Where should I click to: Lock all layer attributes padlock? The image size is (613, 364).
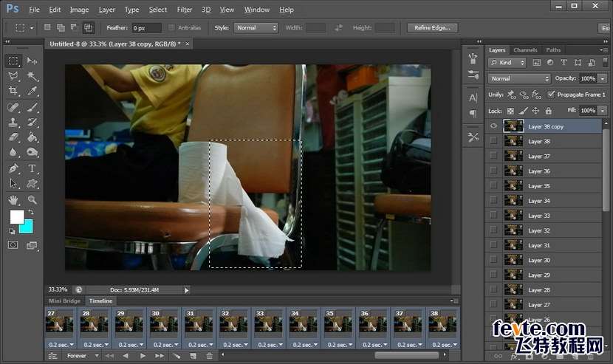[549, 111]
